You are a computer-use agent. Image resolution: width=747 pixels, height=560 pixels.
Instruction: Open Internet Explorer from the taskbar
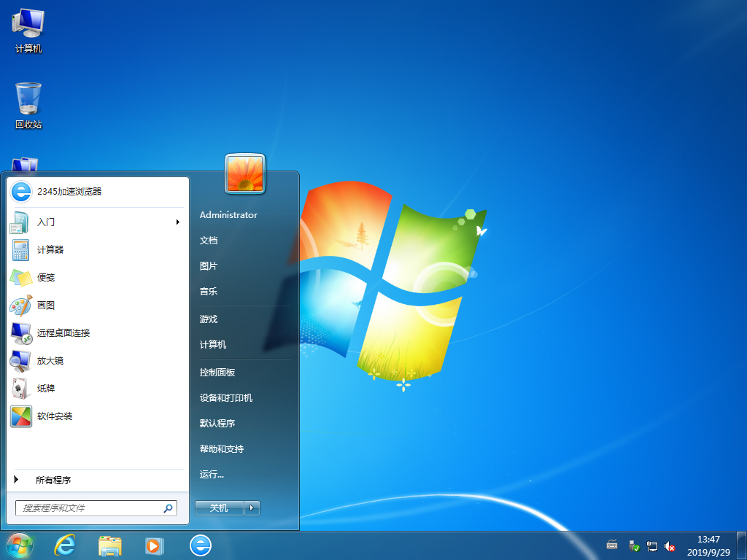(65, 545)
